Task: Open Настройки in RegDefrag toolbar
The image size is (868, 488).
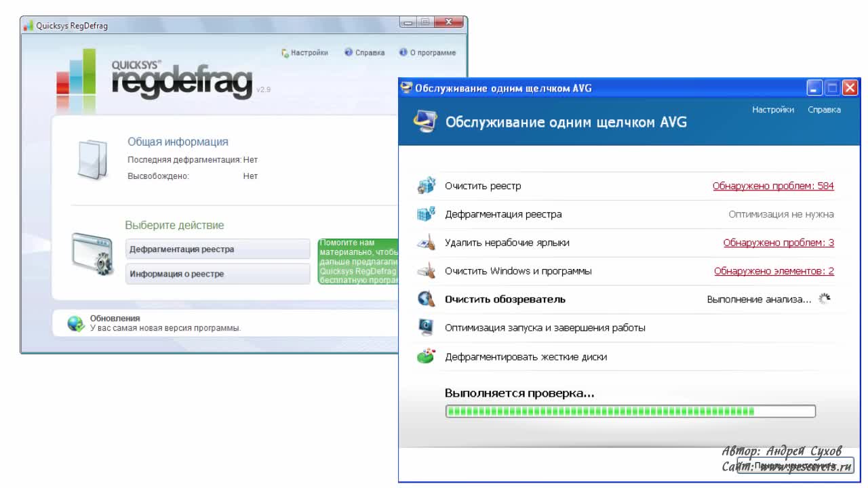Action: 304,52
